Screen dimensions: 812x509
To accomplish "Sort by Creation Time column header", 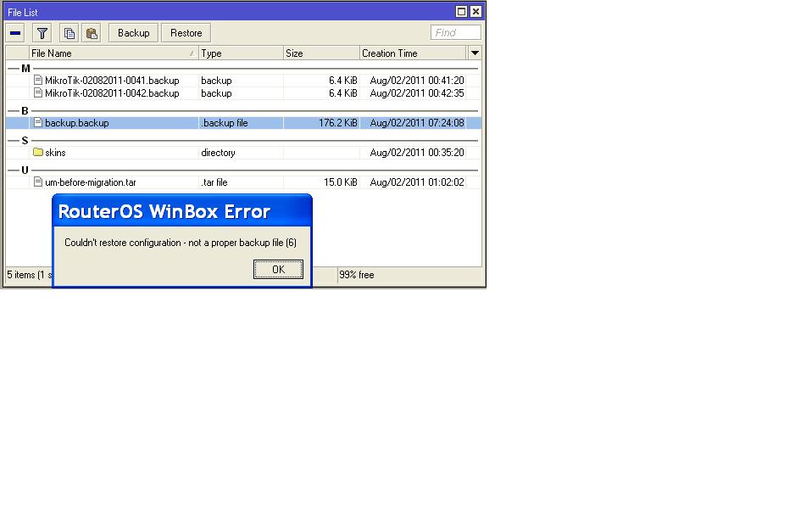I will click(413, 53).
